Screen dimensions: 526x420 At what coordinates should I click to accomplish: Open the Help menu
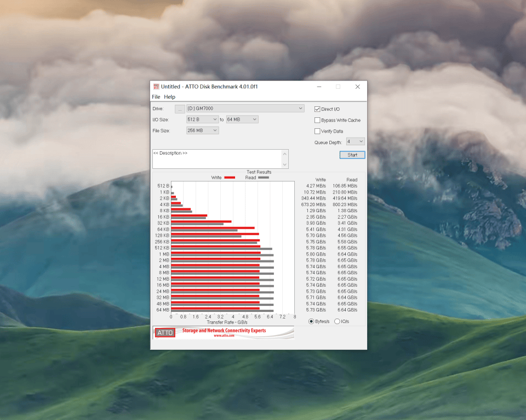pos(169,97)
